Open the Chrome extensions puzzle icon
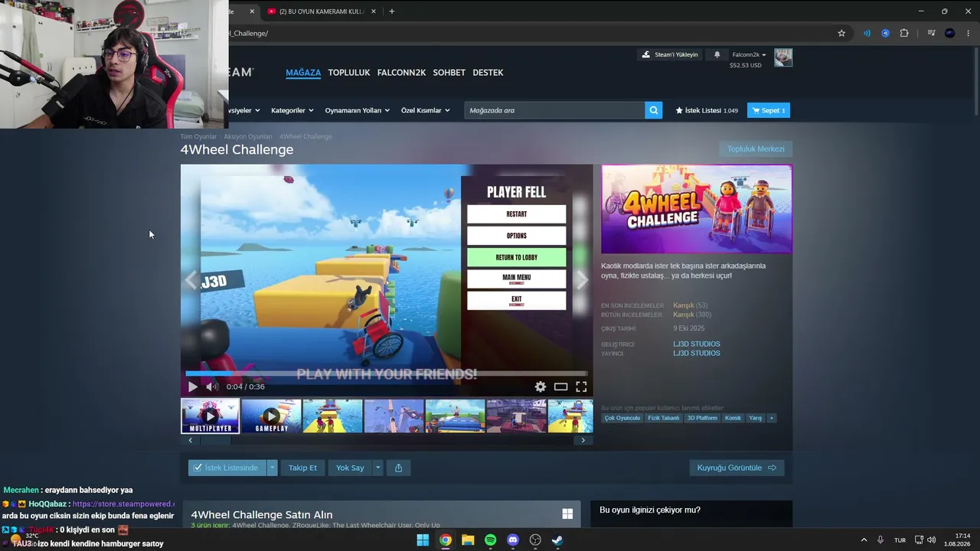Image resolution: width=980 pixels, height=551 pixels. pos(904,33)
